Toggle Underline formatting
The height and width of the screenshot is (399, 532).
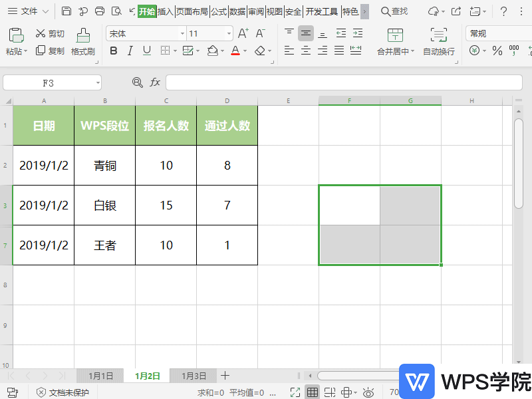pyautogui.click(x=146, y=51)
